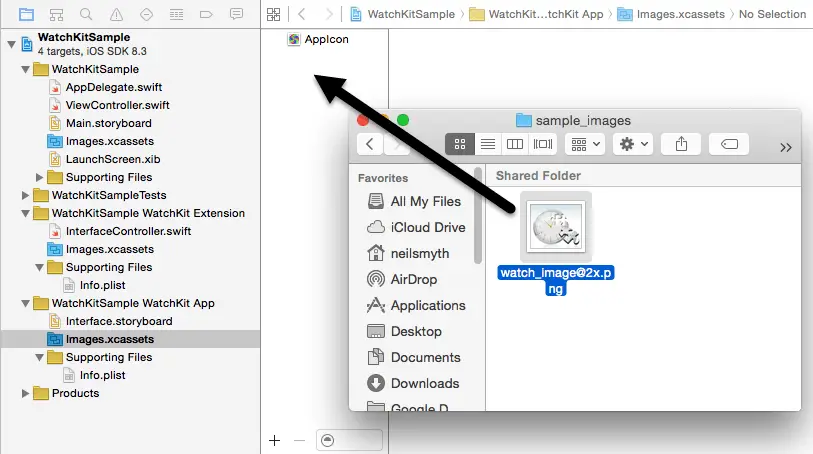Go to Downloads in Finder sidebar
The height and width of the screenshot is (454, 813).
point(424,383)
